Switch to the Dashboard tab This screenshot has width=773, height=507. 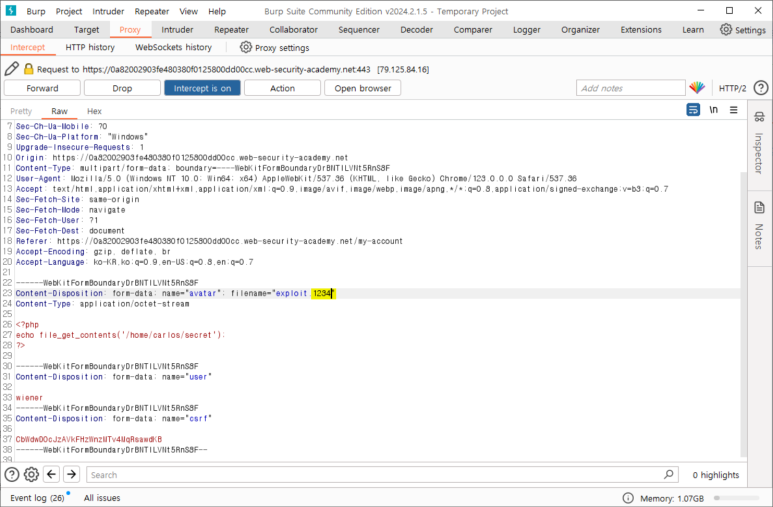32,30
